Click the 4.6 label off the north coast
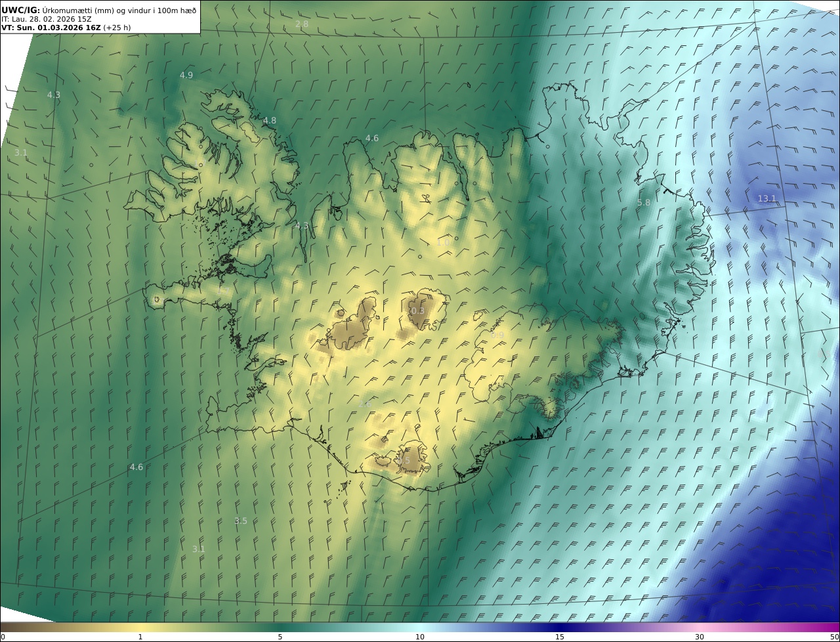This screenshot has width=840, height=642. point(372,138)
